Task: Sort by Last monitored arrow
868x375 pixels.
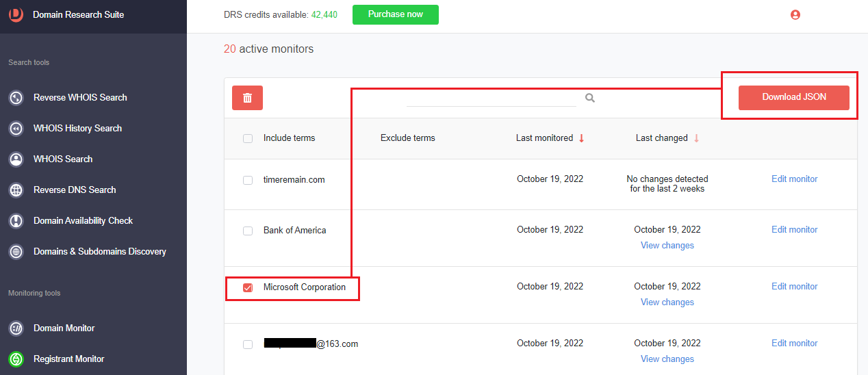Action: click(581, 138)
